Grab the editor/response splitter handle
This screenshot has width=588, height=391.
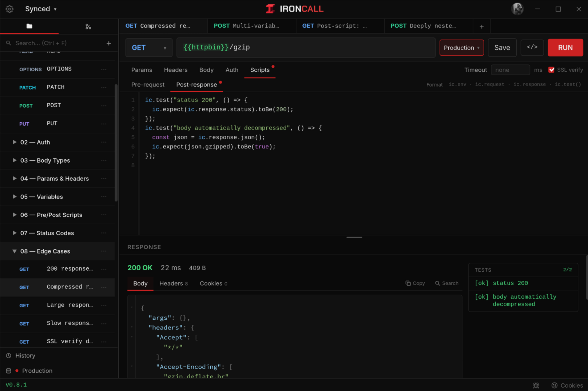[x=354, y=237]
